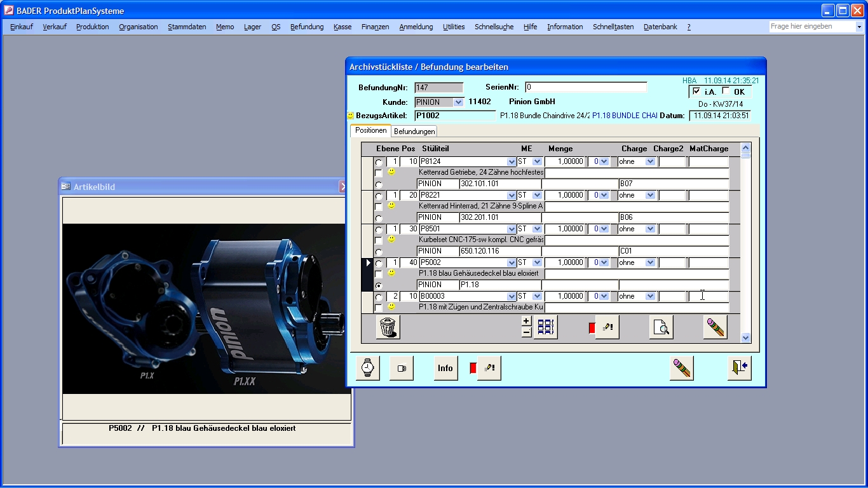Click the smiley in Kettenrad Getriebe row
Screen dimensions: 868x488
coord(391,172)
